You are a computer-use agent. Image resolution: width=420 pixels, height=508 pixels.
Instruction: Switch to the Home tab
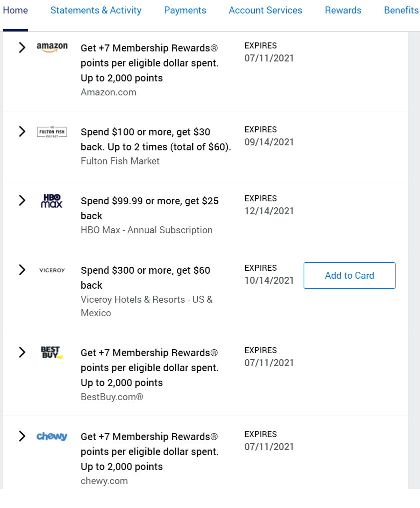(x=15, y=10)
